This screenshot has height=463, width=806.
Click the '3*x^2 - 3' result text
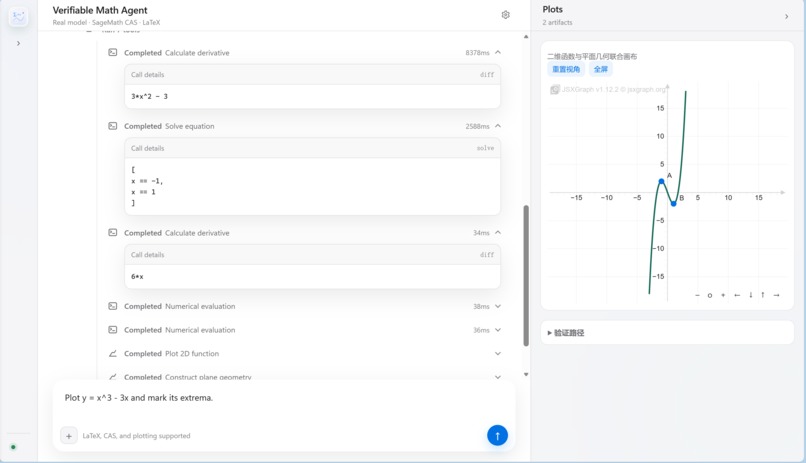[149, 96]
